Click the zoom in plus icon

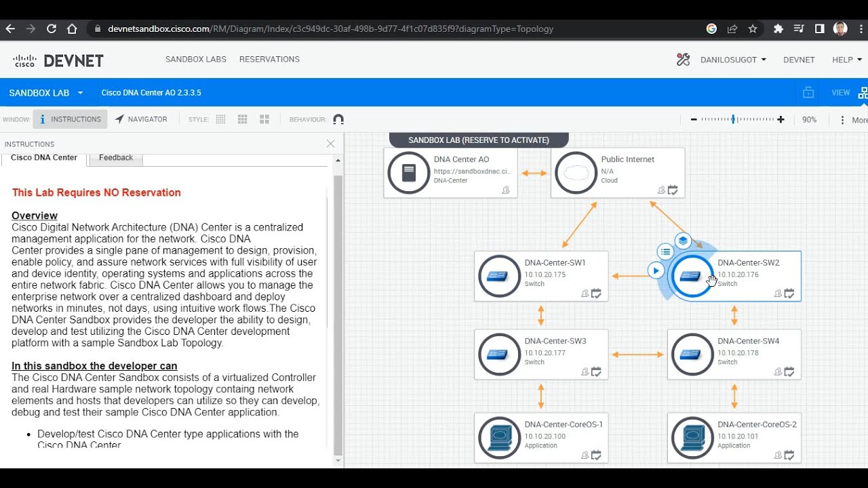coord(781,119)
